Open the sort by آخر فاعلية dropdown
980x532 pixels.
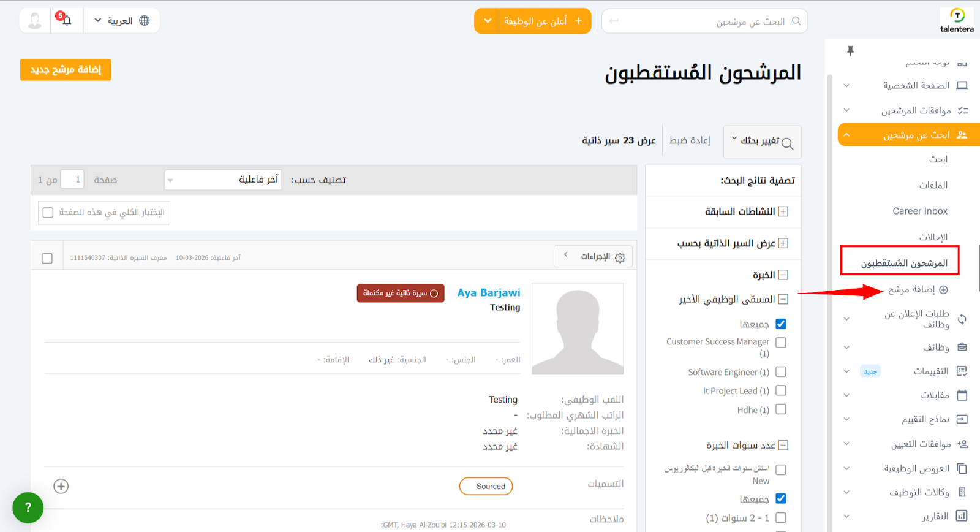pos(224,180)
